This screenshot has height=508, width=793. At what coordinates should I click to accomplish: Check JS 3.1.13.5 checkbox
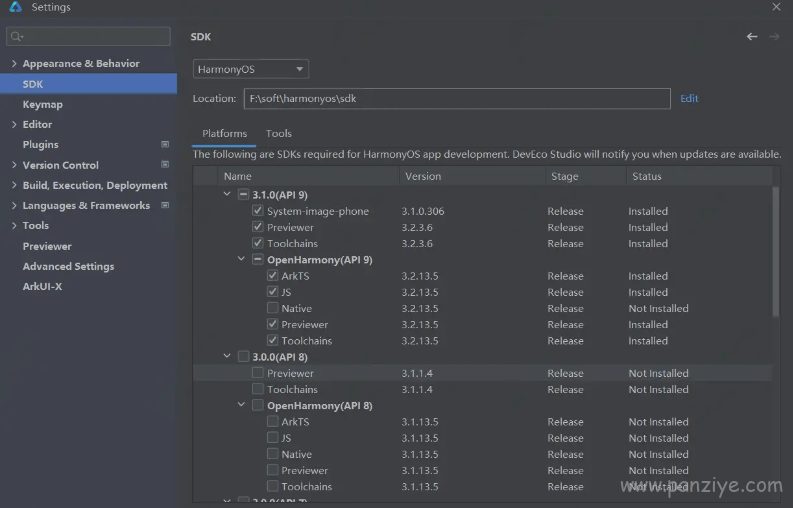273,437
